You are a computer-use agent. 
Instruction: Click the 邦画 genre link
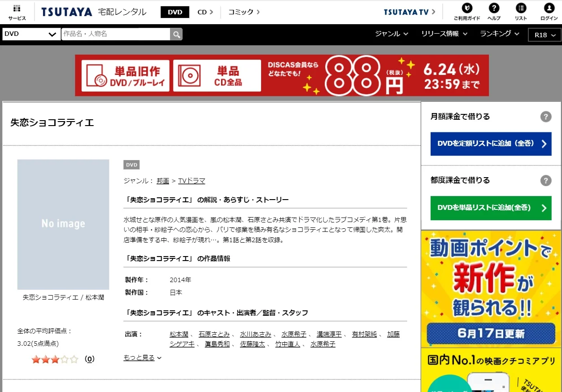(163, 181)
